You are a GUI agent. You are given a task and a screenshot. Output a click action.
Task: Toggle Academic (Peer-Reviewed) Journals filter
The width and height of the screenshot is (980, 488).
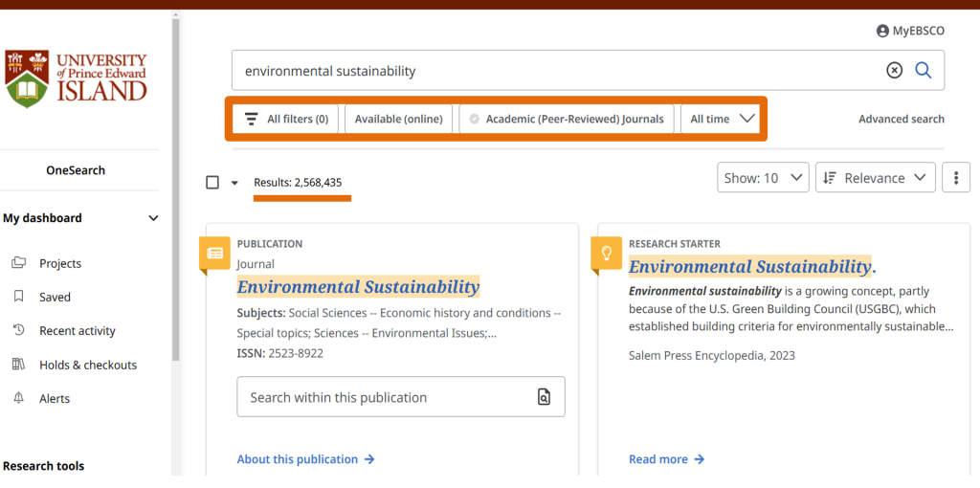[x=567, y=119]
